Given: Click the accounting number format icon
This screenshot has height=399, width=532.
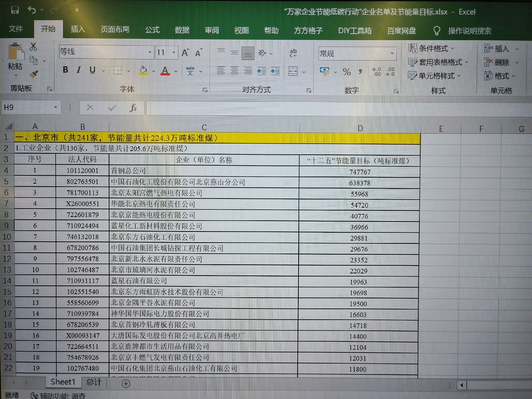Looking at the screenshot, I should click(x=324, y=71).
